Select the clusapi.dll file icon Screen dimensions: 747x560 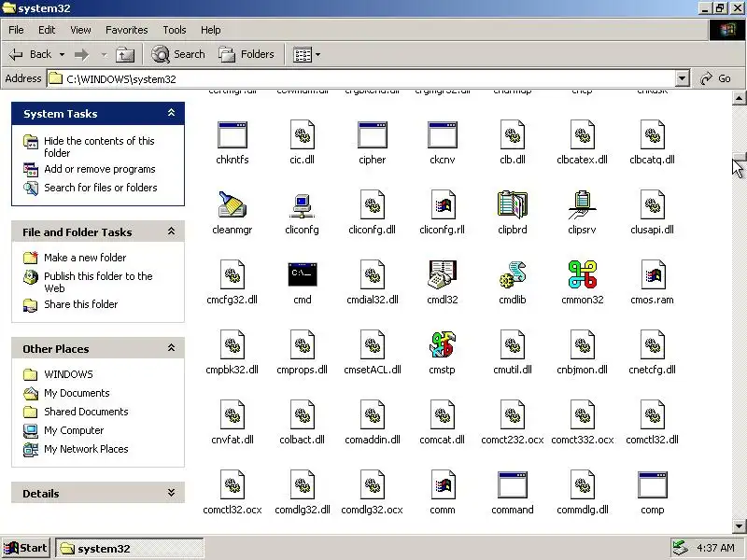coord(653,204)
